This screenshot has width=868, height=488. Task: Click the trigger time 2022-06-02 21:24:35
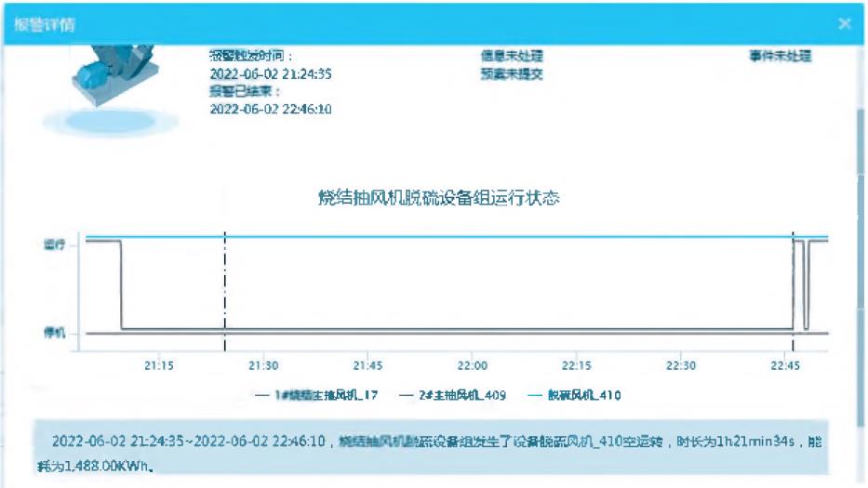271,74
